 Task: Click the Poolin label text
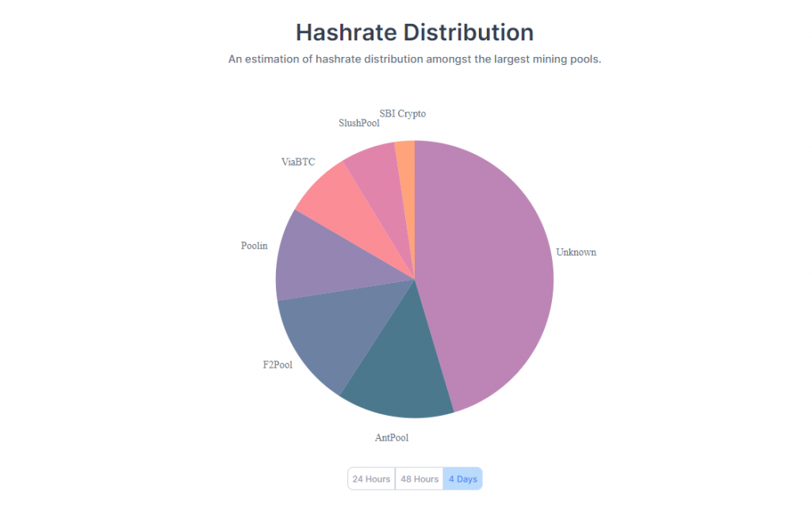[x=255, y=246]
